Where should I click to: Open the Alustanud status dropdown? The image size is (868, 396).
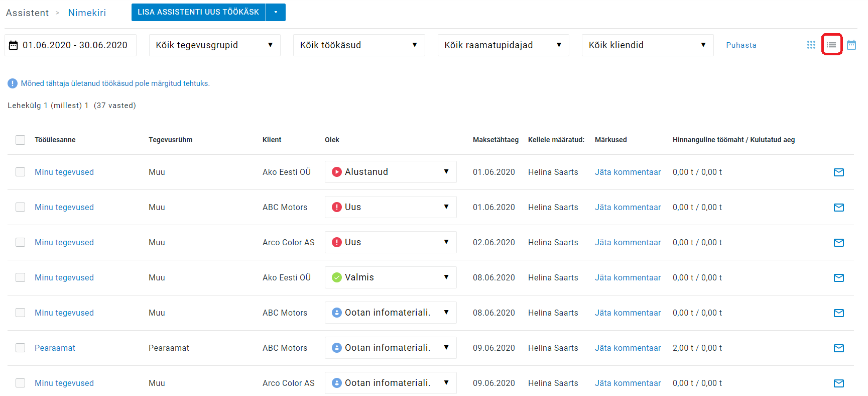[391, 172]
